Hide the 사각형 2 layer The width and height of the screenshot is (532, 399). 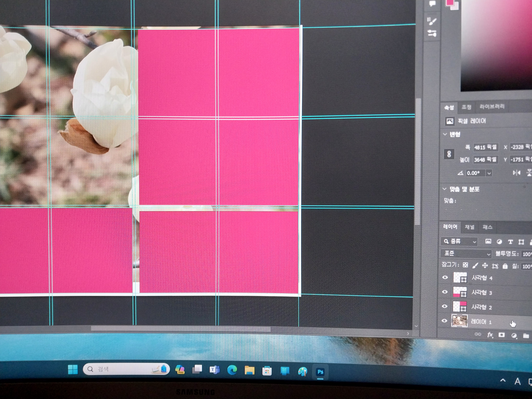[445, 306]
